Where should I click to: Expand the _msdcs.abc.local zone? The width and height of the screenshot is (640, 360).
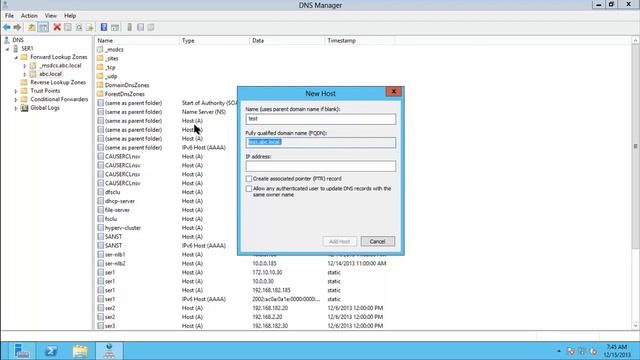click(x=24, y=66)
